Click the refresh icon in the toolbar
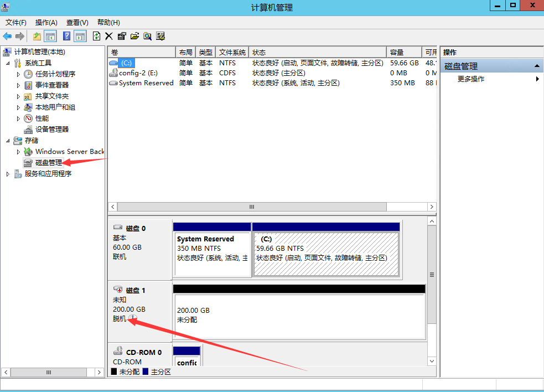This screenshot has width=544, height=392. click(x=96, y=36)
